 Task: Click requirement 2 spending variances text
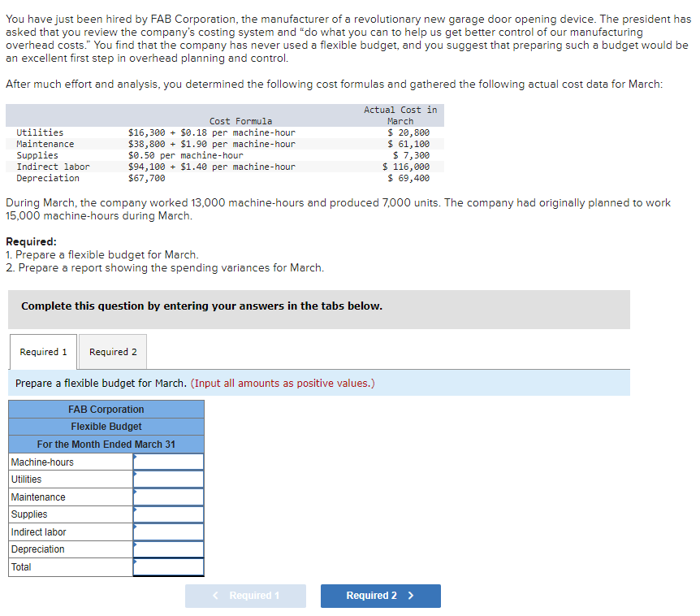click(x=165, y=267)
